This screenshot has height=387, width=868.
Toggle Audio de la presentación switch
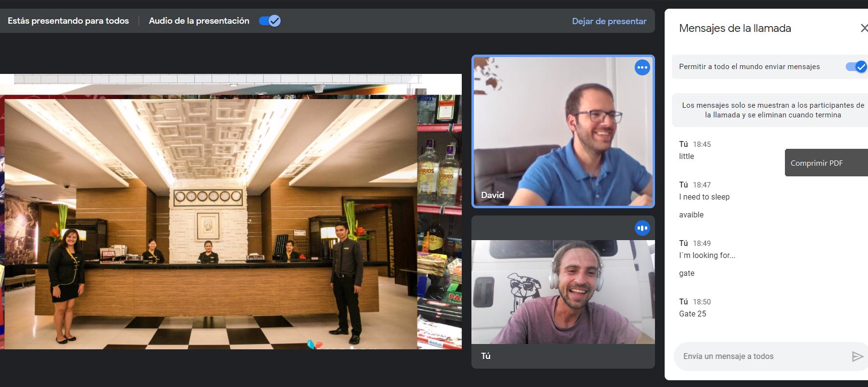point(270,21)
